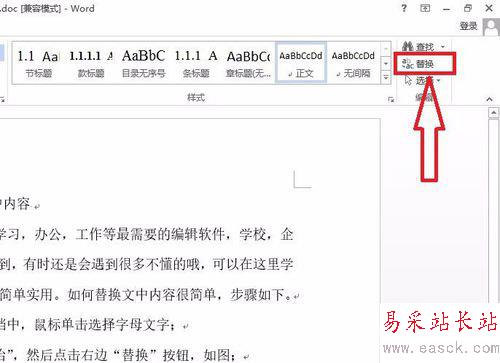
Task: Click in text line '如何替换文中内容很简单'
Action: (x=142, y=295)
